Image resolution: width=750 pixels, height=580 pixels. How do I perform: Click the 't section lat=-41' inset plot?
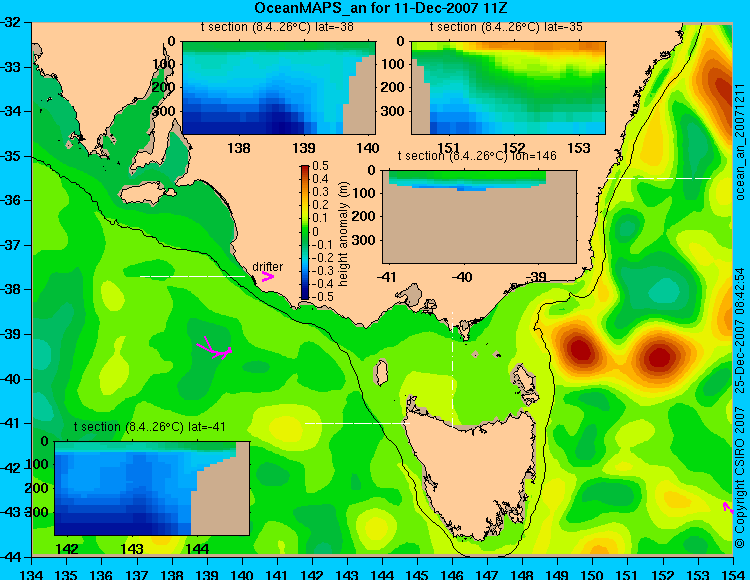152,488
